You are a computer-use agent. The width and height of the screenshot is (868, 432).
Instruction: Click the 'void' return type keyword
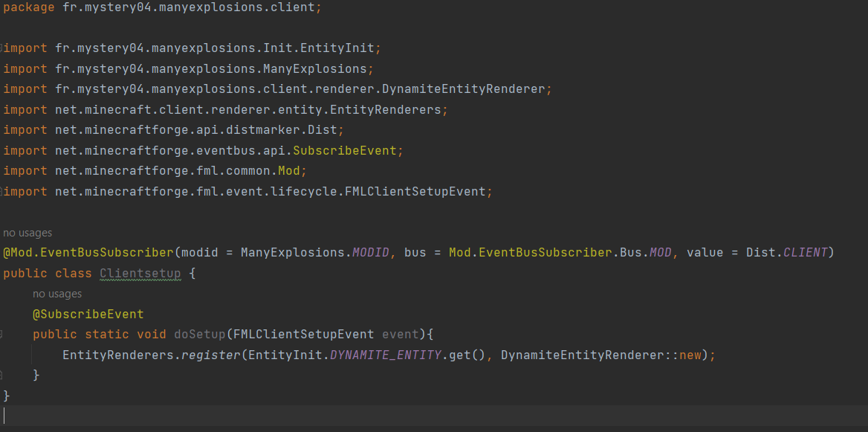pos(152,335)
